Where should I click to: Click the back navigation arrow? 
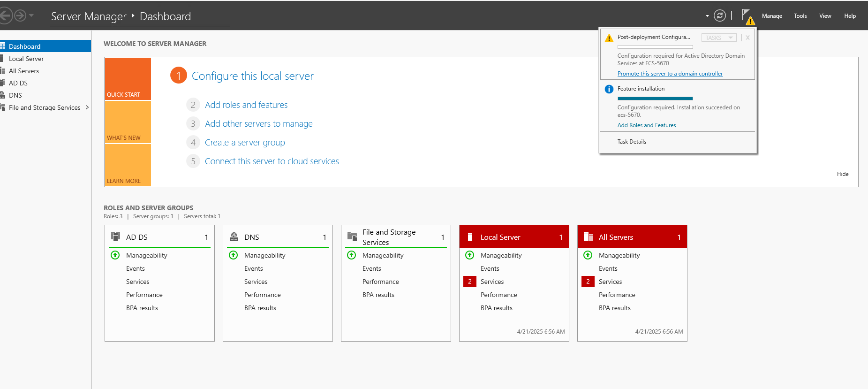tap(5, 16)
